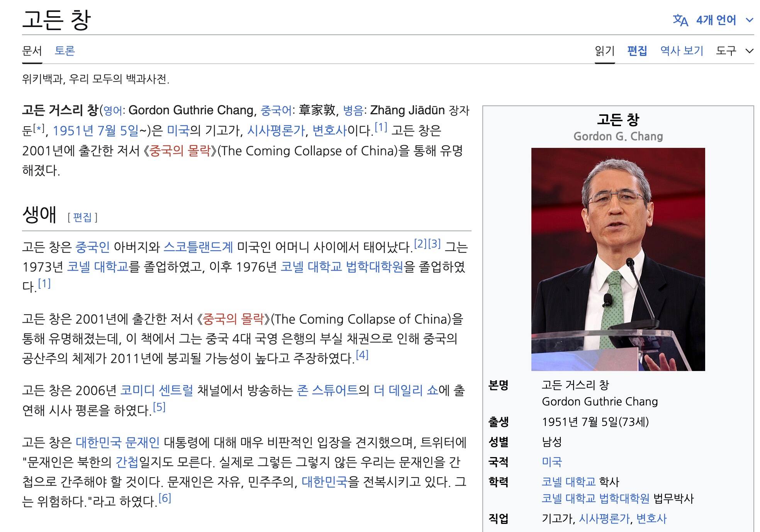The image size is (760, 532).
Task: Click infobox subtitle Gordon G. Chang
Action: pyautogui.click(x=618, y=136)
